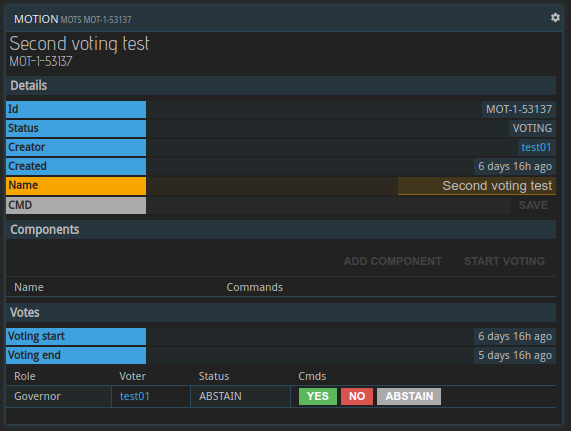Click the MOTION tile title
571x431 pixels.
36,19
